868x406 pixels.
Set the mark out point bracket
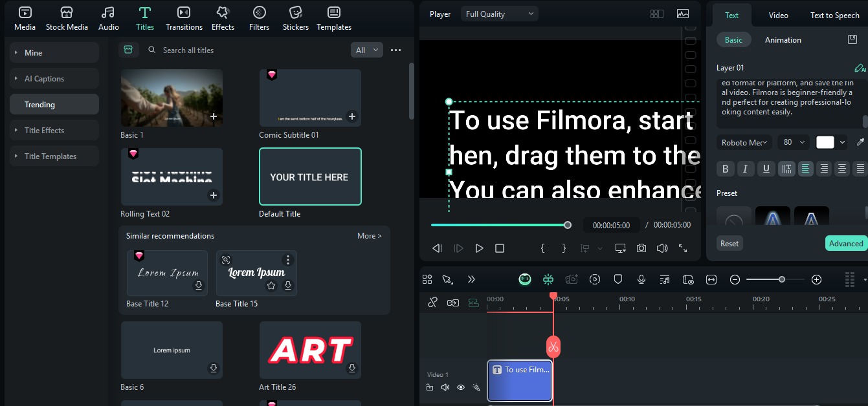564,248
